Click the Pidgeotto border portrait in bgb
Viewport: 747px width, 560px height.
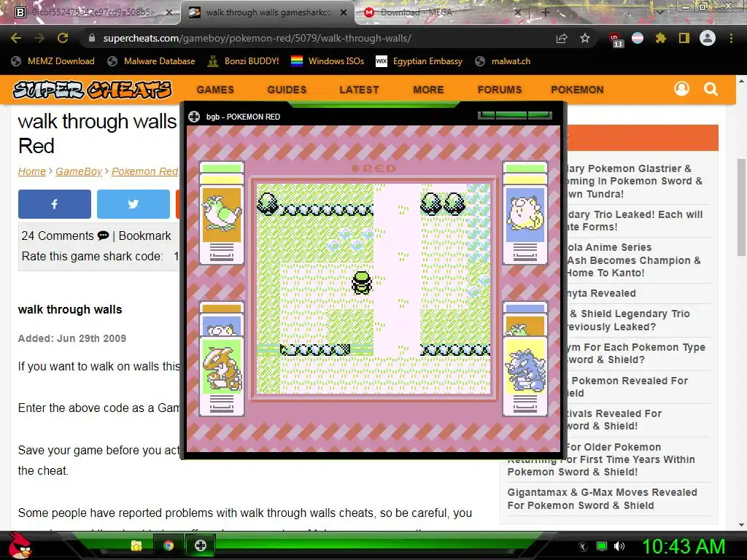(222, 215)
